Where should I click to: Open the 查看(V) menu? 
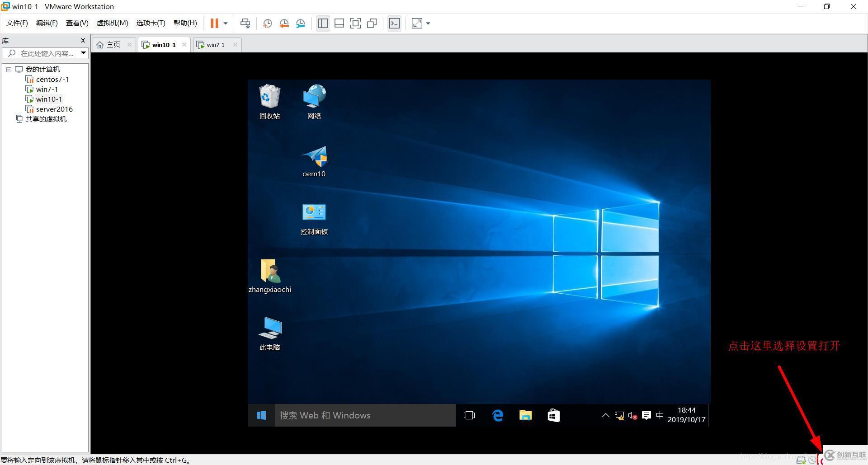pyautogui.click(x=77, y=23)
